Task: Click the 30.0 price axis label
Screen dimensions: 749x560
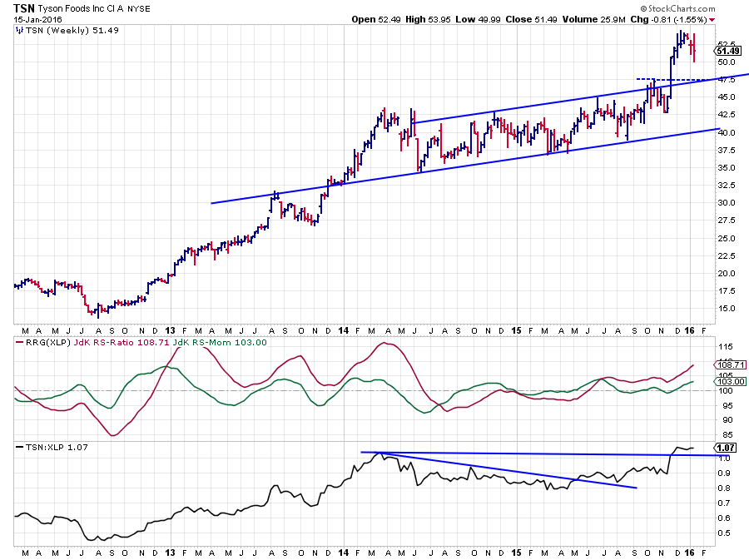Action: click(727, 203)
